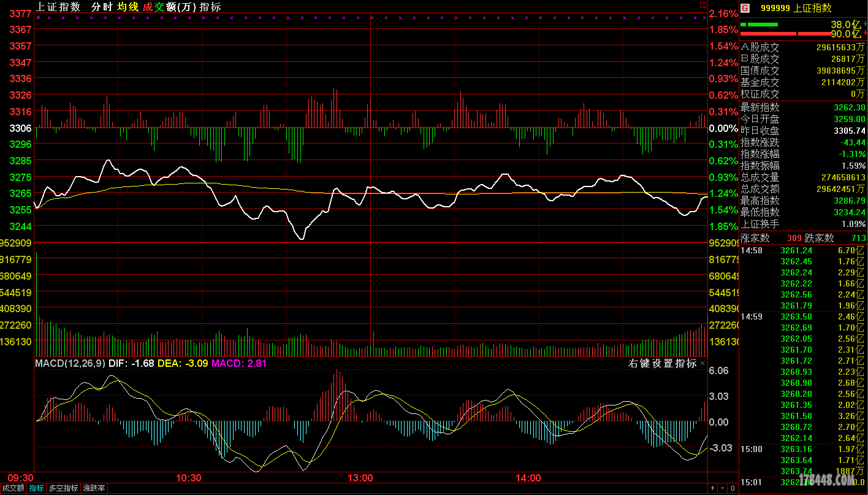Click the 14:58 tick row 3261.24
The width and height of the screenshot is (868, 495).
point(803,250)
